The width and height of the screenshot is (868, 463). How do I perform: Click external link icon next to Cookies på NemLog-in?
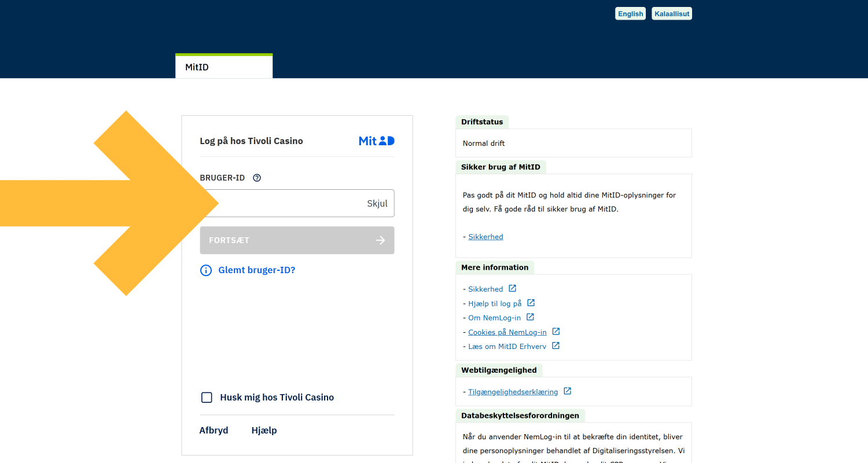point(556,332)
